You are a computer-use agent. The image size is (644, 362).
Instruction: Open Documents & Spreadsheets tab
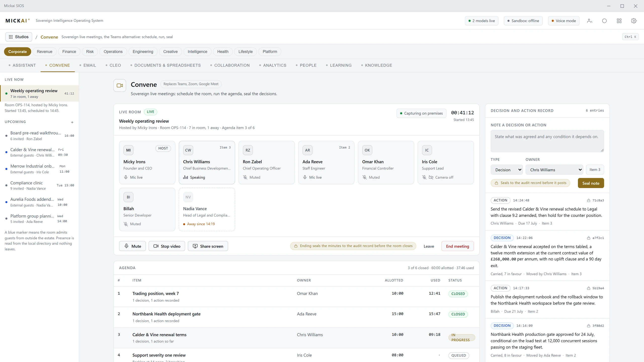point(166,65)
